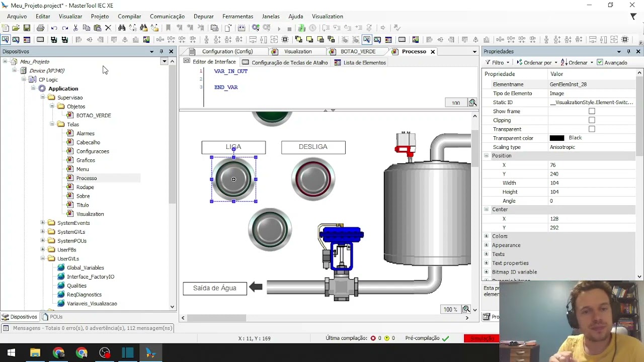Expand the SystemEvents folder
The image size is (644, 362).
[43, 223]
